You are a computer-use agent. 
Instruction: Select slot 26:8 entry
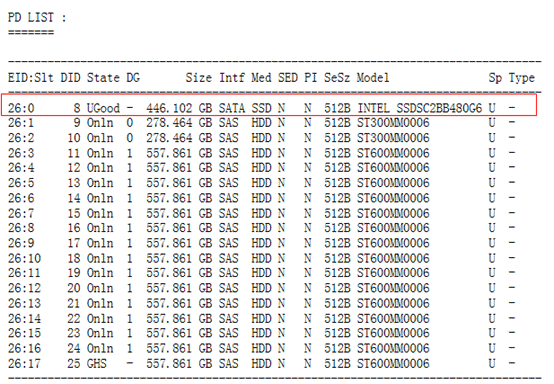pos(21,228)
